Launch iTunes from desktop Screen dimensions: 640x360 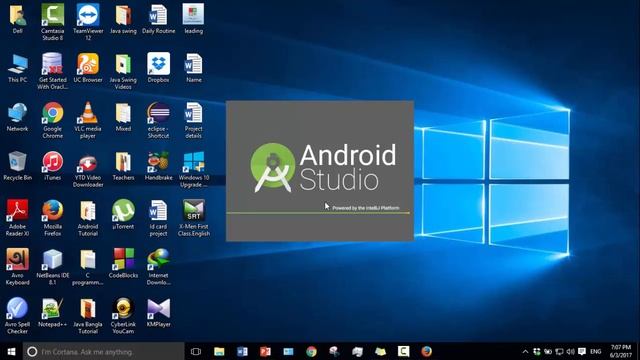(53, 162)
